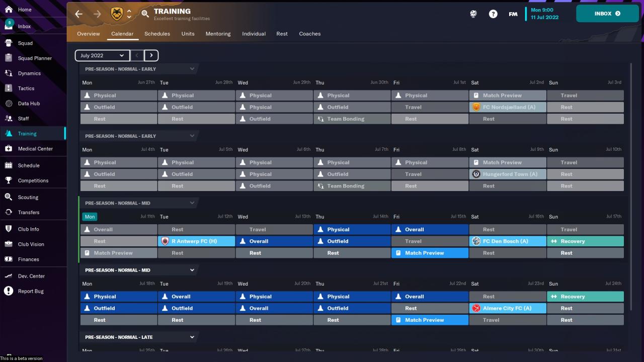Go back using the left arrow
Image resolution: width=644 pixels, height=362 pixels.
[x=79, y=14]
